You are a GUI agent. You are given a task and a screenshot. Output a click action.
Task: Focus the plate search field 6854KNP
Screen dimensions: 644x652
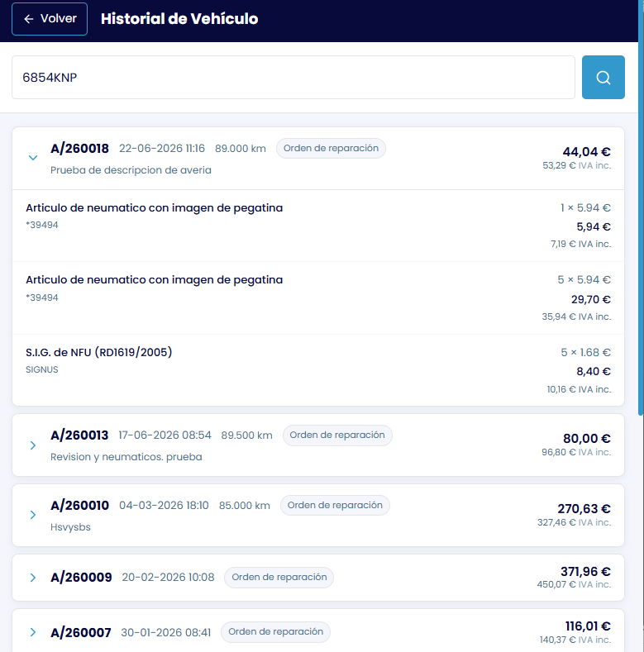pos(293,78)
